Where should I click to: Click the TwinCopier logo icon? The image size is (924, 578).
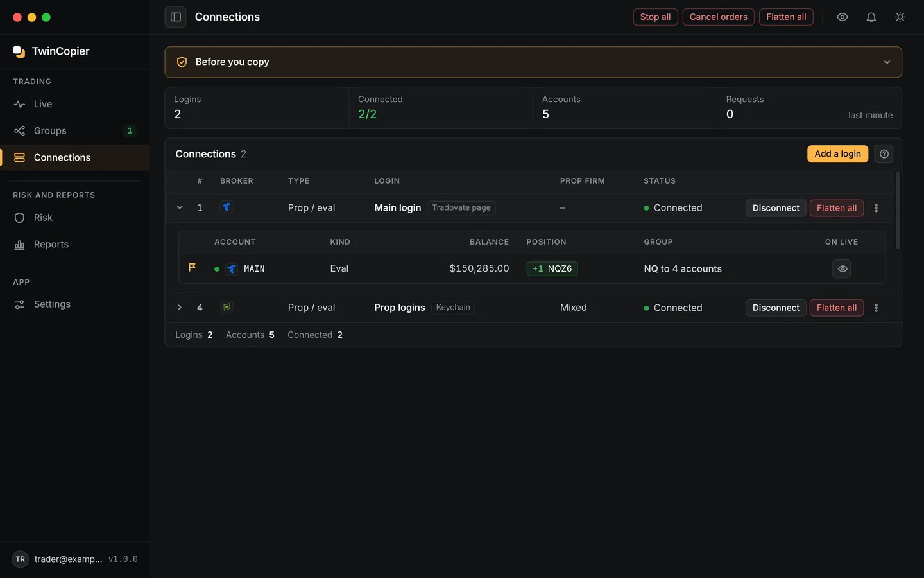click(x=19, y=51)
